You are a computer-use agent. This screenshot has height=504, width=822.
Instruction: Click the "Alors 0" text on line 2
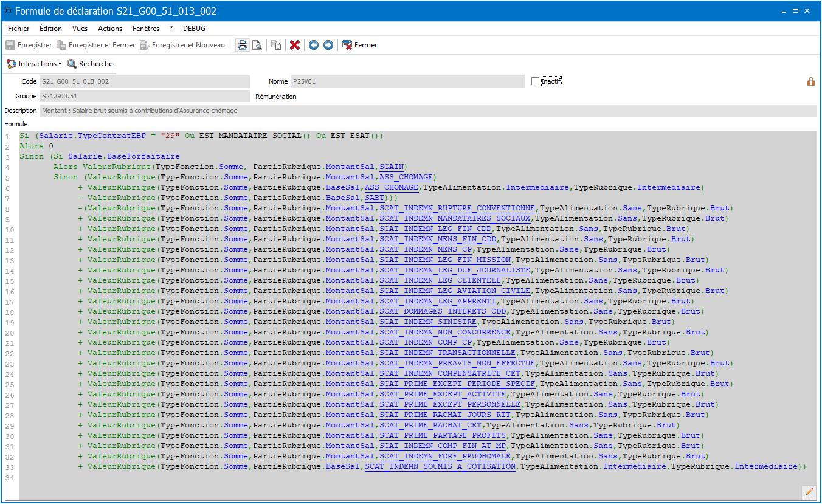36,146
